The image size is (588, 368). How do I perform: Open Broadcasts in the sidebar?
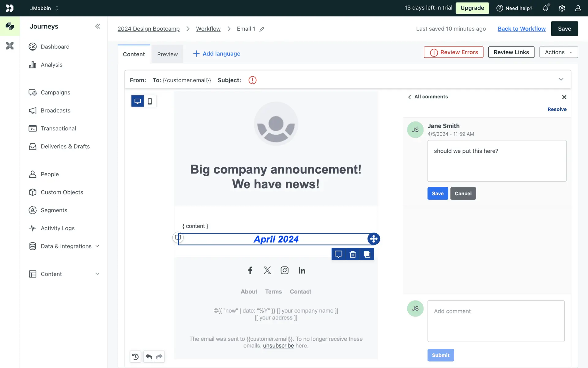(55, 110)
